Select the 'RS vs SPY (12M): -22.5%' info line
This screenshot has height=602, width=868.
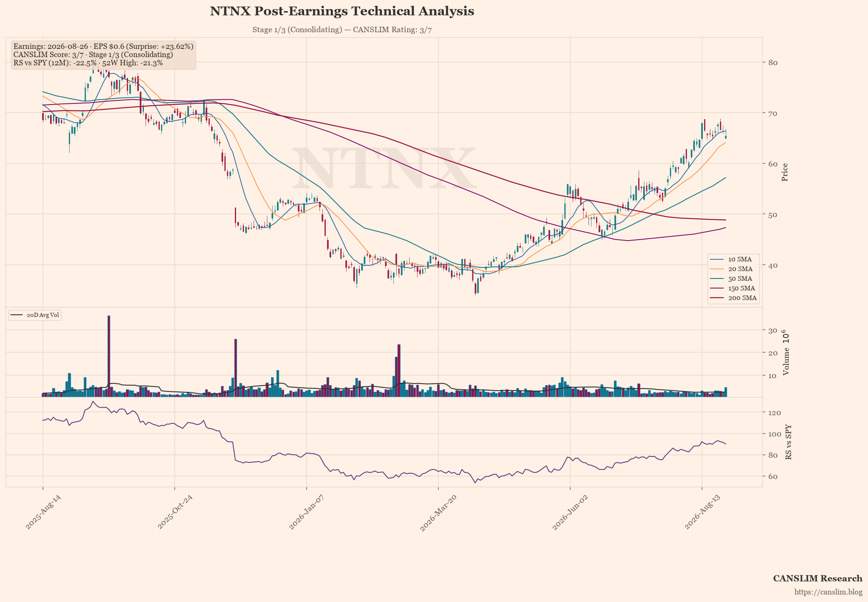[x=88, y=63]
